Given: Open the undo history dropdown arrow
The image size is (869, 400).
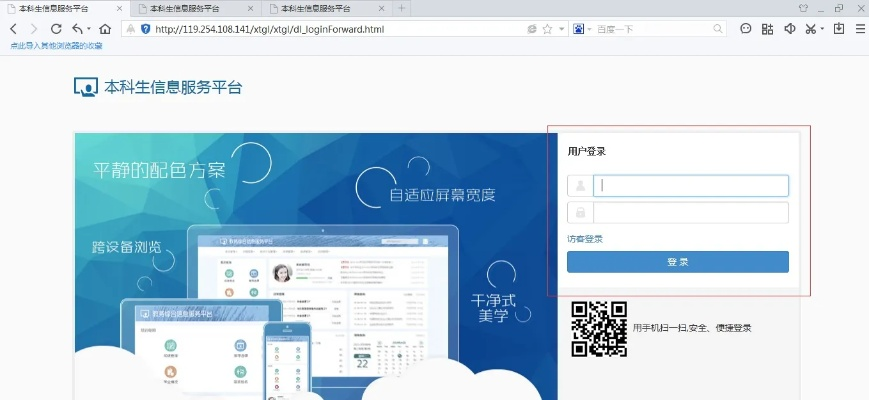Looking at the screenshot, I should 88,29.
